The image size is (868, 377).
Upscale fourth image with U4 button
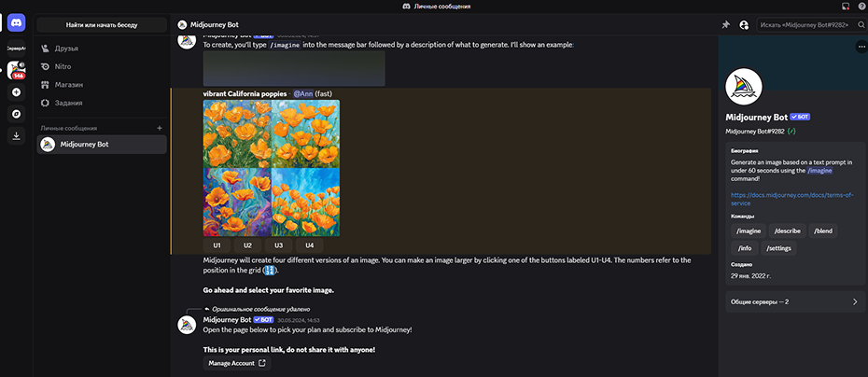coord(310,245)
